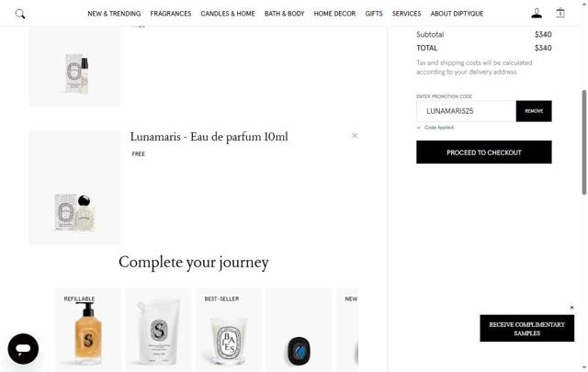Viewport: 588px width, 372px height.
Task: Focus the promotion code input field
Action: click(x=466, y=111)
